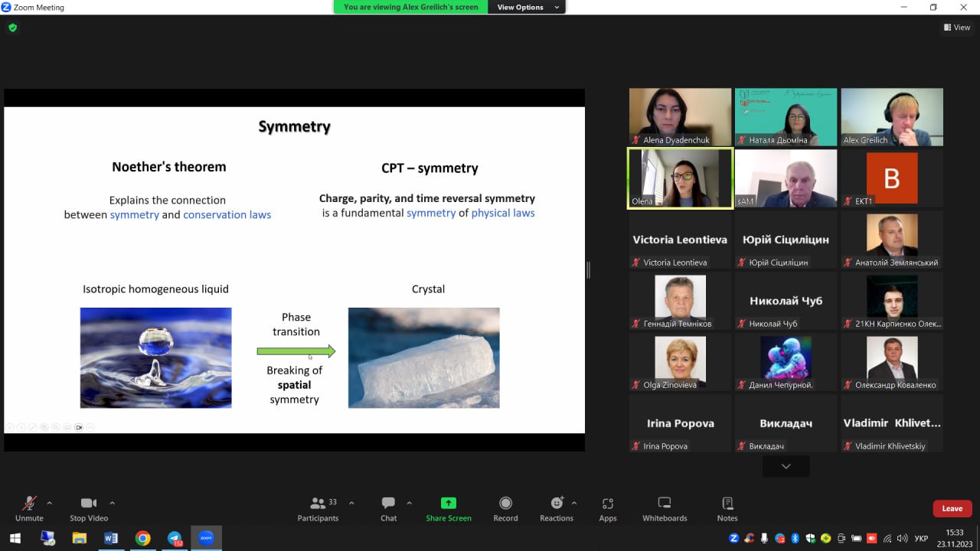Click the camera icon in slide controls

(79, 427)
